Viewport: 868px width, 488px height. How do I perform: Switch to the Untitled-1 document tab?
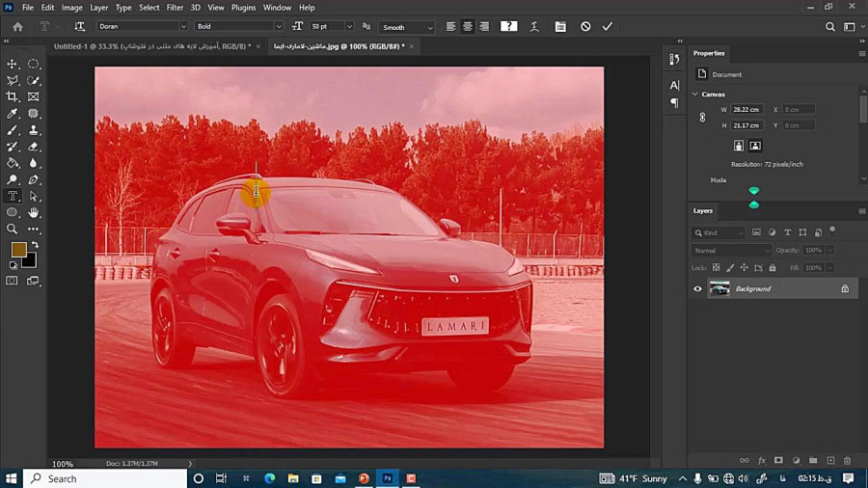click(x=151, y=46)
